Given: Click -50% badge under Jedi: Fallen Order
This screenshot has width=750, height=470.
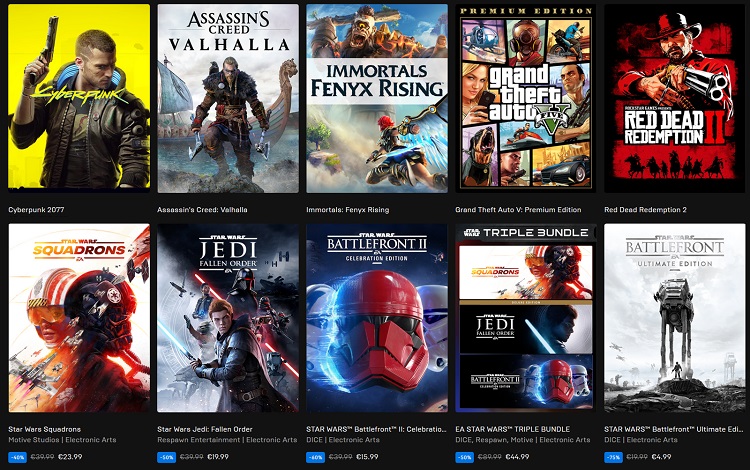Looking at the screenshot, I should click(166, 457).
